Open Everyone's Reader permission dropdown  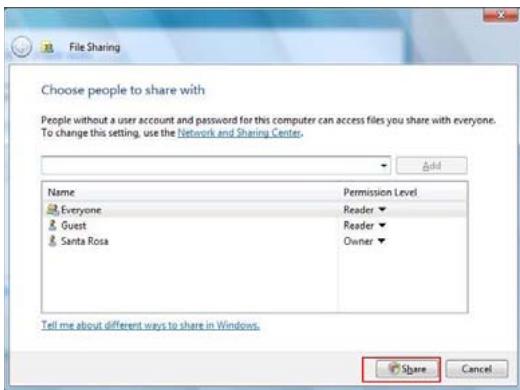point(382,210)
